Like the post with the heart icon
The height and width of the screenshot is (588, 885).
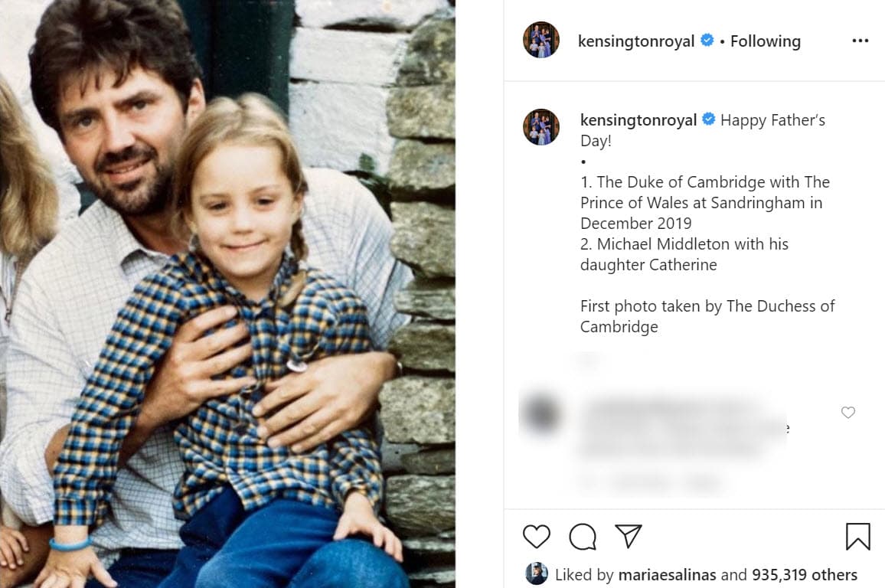[x=536, y=536]
